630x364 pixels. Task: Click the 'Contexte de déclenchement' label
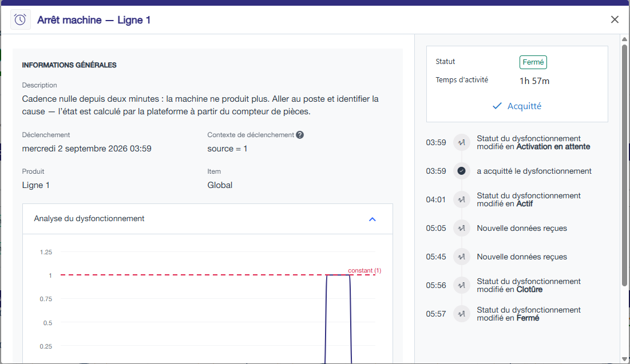coord(251,135)
